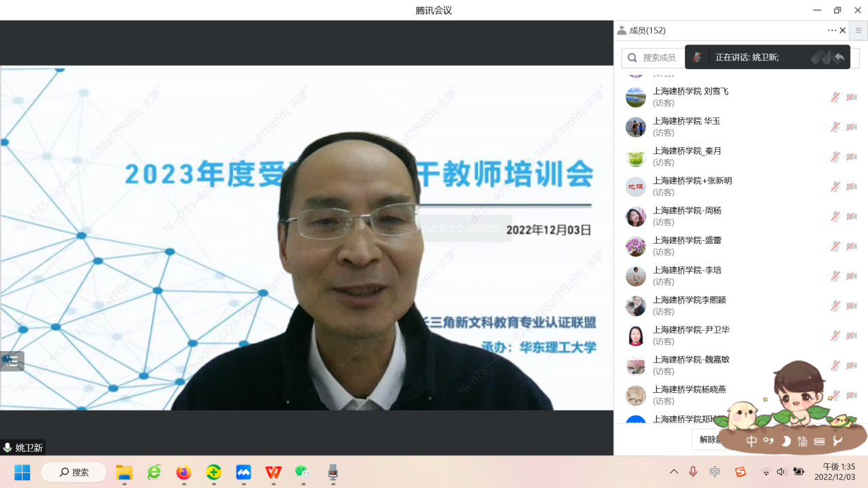Screen dimensions: 868x488
Task: Open the Sogou input method tray icon
Action: 740,472
